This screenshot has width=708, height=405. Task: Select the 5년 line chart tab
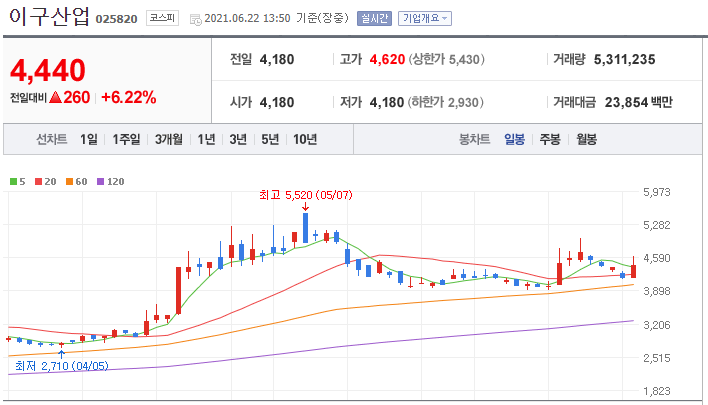tap(270, 139)
